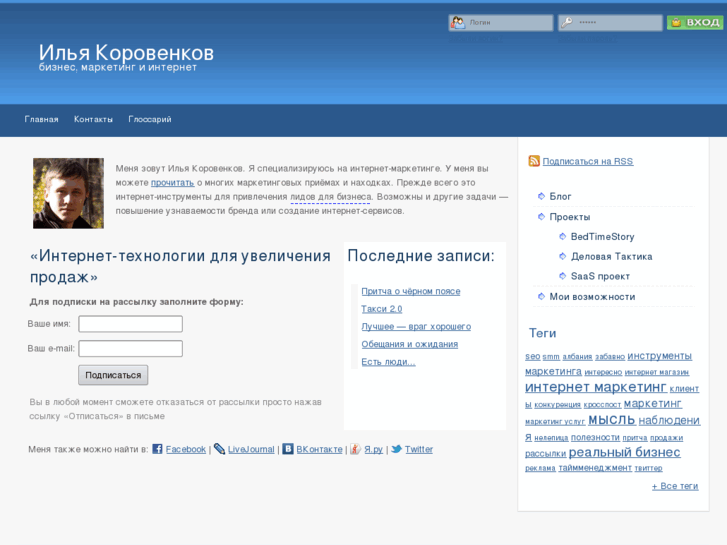Go to Блог in the sidebar

[560, 197]
